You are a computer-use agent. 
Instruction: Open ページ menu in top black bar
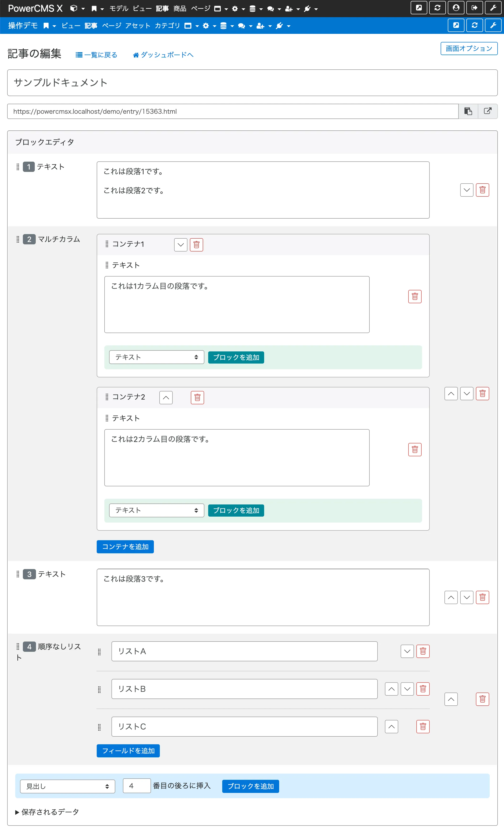200,8
